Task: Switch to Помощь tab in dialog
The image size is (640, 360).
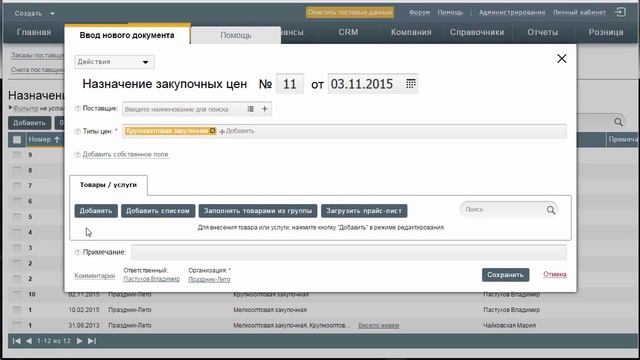Action: 236,36
